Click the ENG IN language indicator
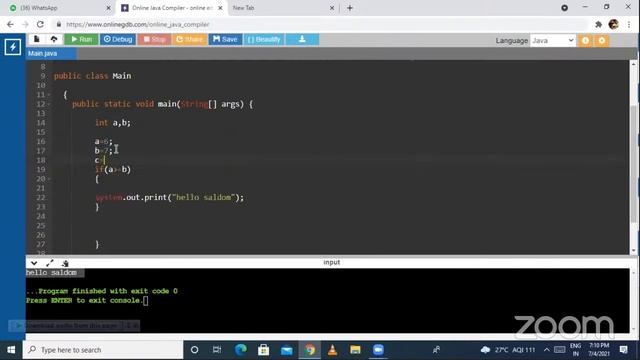 [576, 350]
